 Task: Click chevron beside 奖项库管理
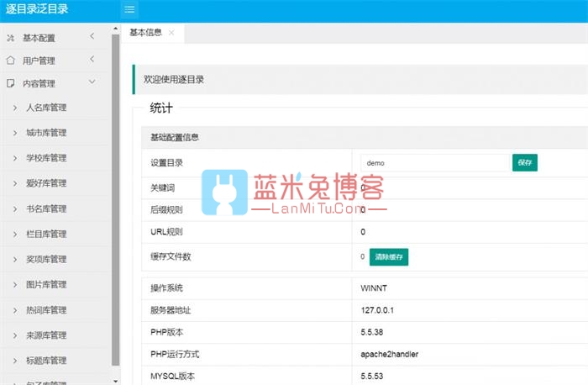pyautogui.click(x=15, y=260)
